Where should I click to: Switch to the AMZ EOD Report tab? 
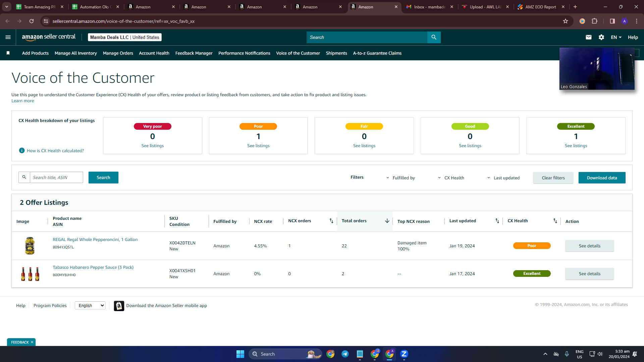(x=541, y=7)
